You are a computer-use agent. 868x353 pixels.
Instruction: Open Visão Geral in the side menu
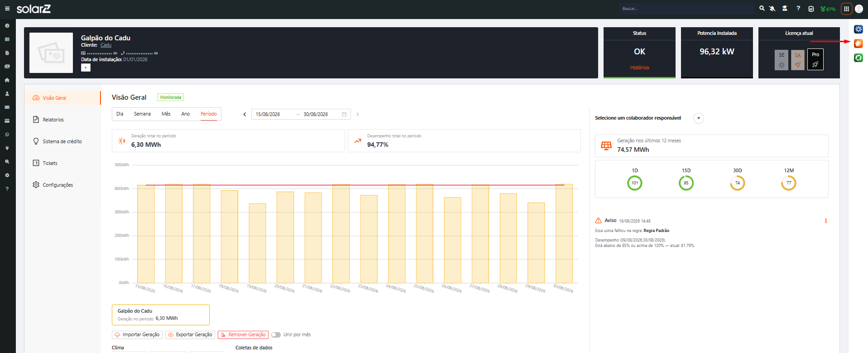coord(62,98)
